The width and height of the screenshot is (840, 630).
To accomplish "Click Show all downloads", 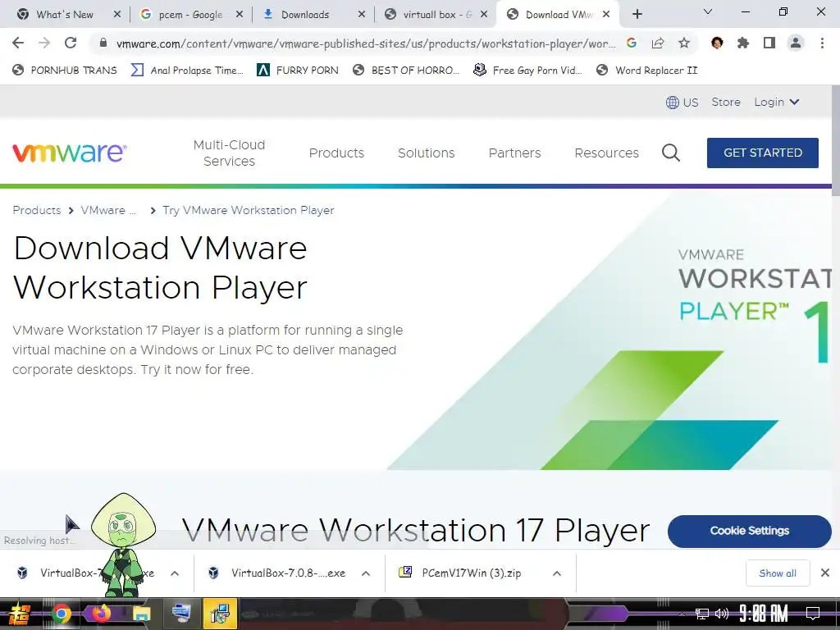I will pos(778,573).
